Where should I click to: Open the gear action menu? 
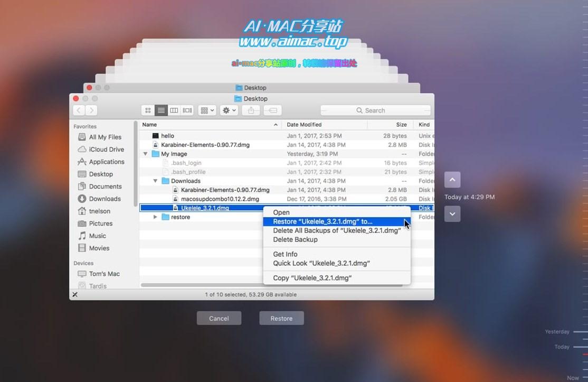click(x=229, y=110)
